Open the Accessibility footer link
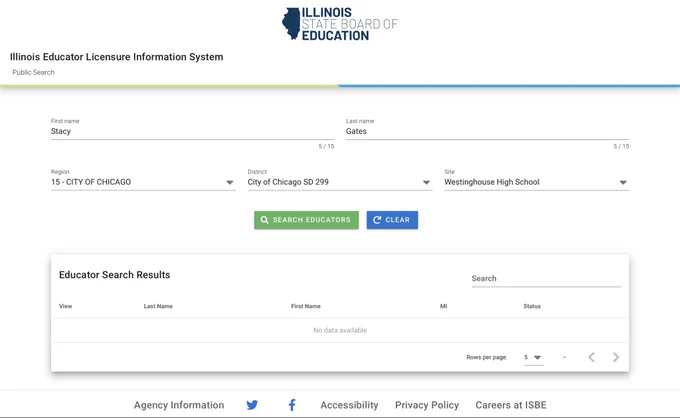680x418 pixels. click(x=349, y=405)
